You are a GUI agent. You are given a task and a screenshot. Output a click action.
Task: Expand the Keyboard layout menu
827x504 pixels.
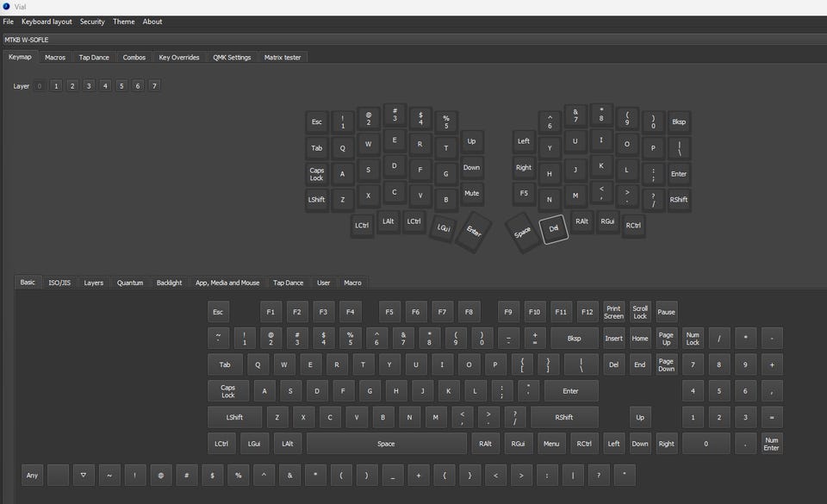pos(47,22)
